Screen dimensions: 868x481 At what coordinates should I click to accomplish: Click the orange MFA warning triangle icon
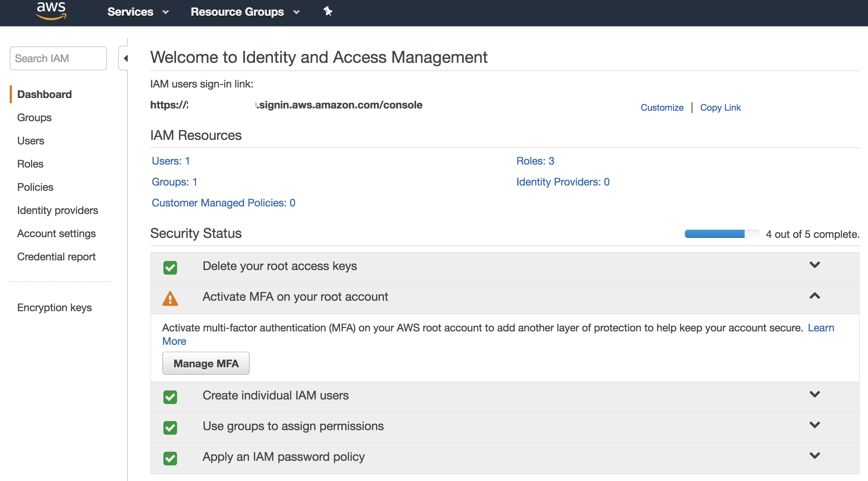[x=170, y=298]
